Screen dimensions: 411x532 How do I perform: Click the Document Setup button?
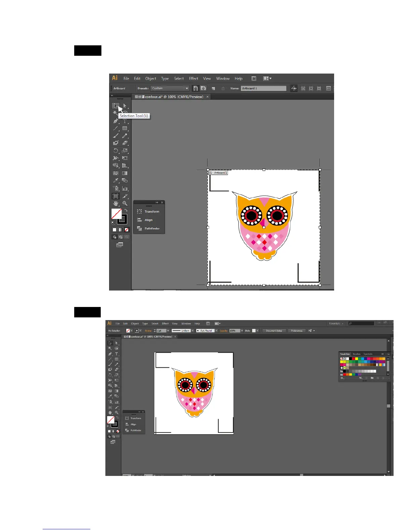click(x=274, y=331)
